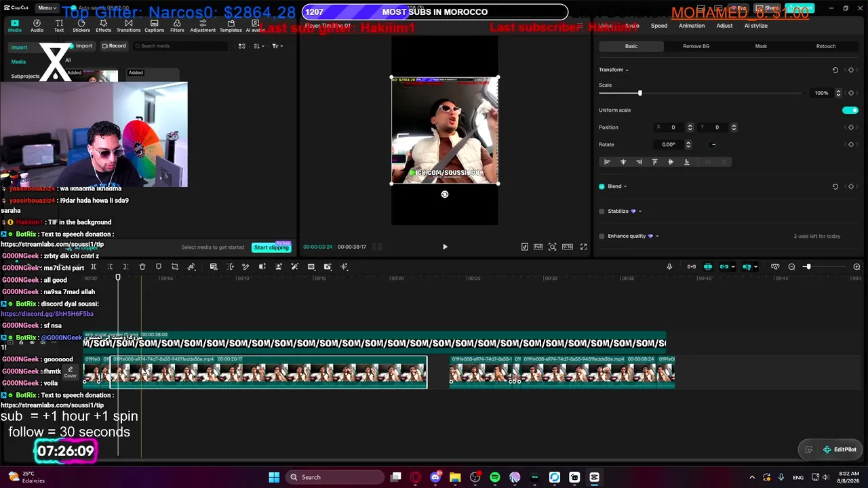
Task: Open the Audio panel
Action: coord(37,26)
